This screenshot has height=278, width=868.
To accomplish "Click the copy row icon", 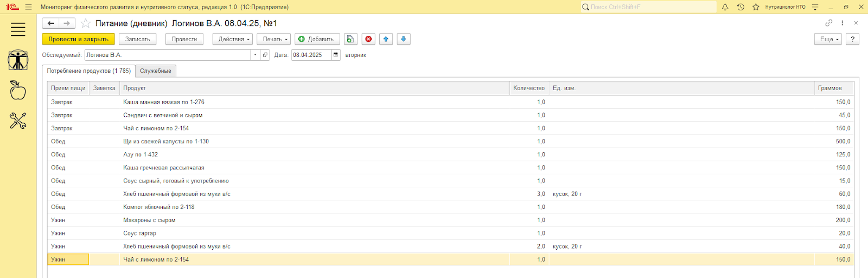I will click(350, 39).
